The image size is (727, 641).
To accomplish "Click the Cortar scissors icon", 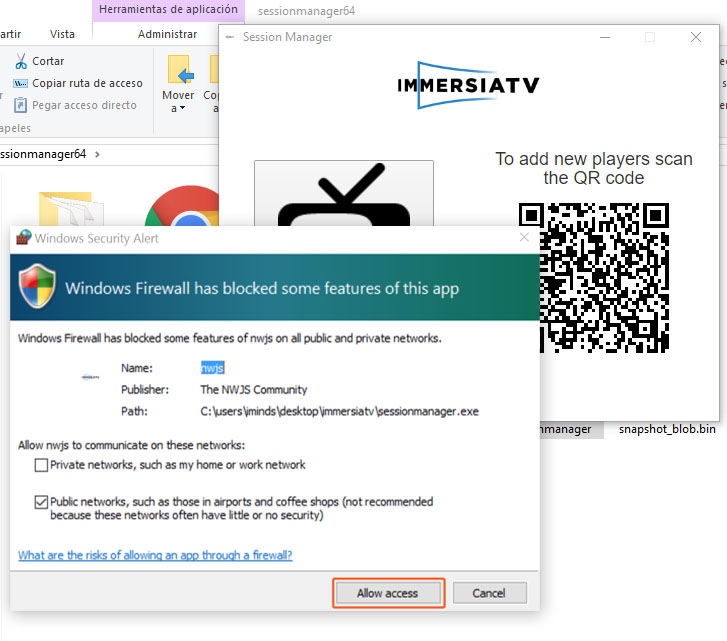I will pos(21,61).
